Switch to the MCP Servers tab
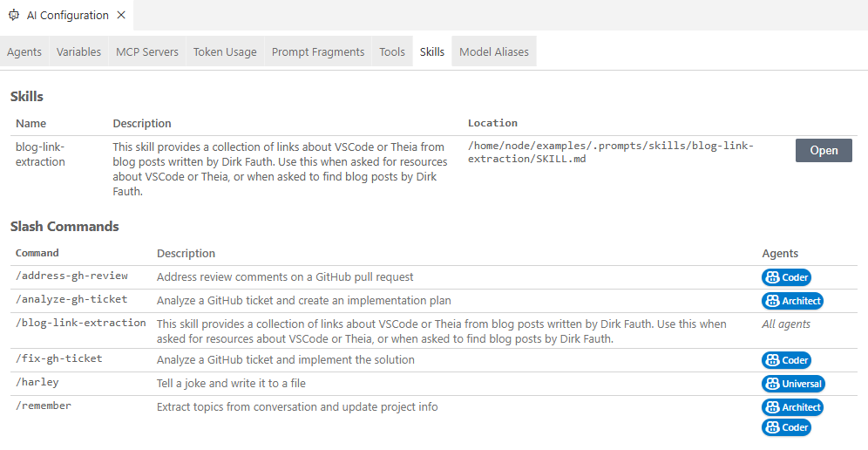The height and width of the screenshot is (450, 868). pos(147,52)
